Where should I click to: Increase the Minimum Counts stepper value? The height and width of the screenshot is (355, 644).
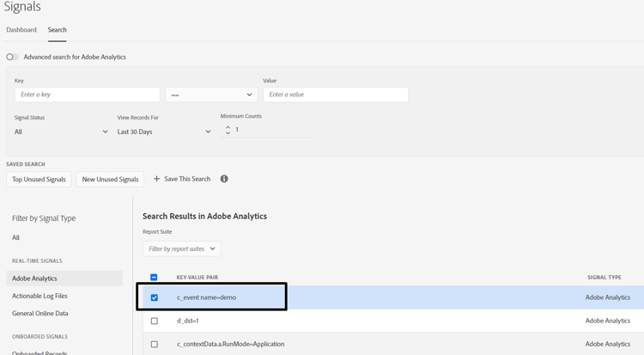pos(228,126)
